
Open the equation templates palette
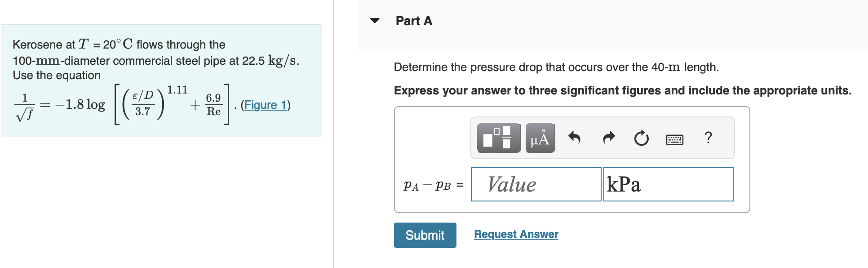498,138
